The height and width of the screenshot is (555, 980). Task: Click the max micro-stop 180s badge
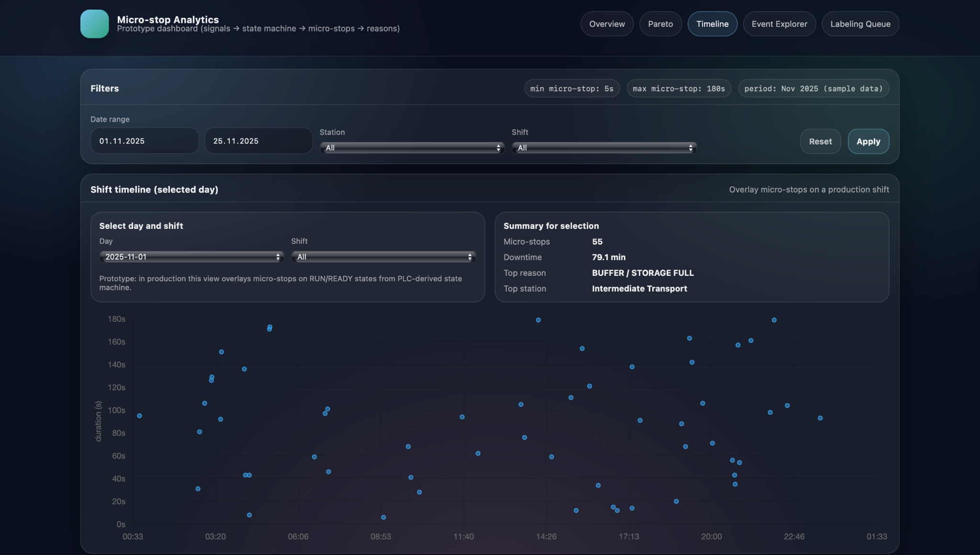pos(678,89)
